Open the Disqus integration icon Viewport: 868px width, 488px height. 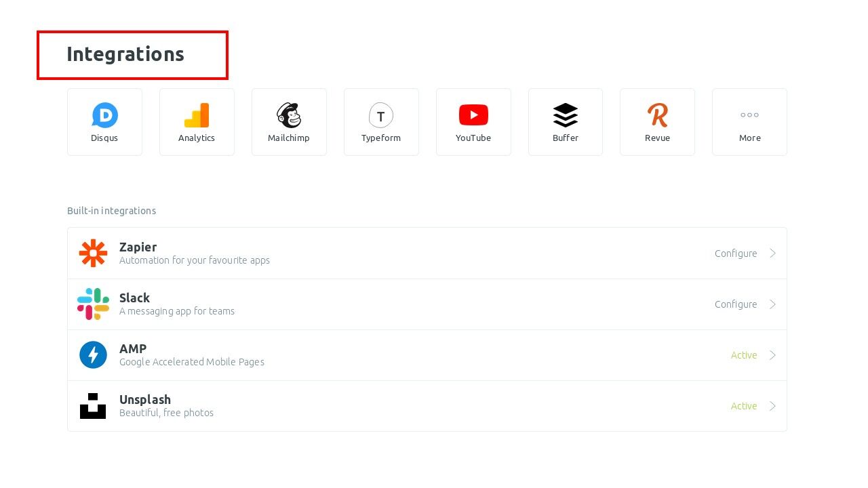105,115
